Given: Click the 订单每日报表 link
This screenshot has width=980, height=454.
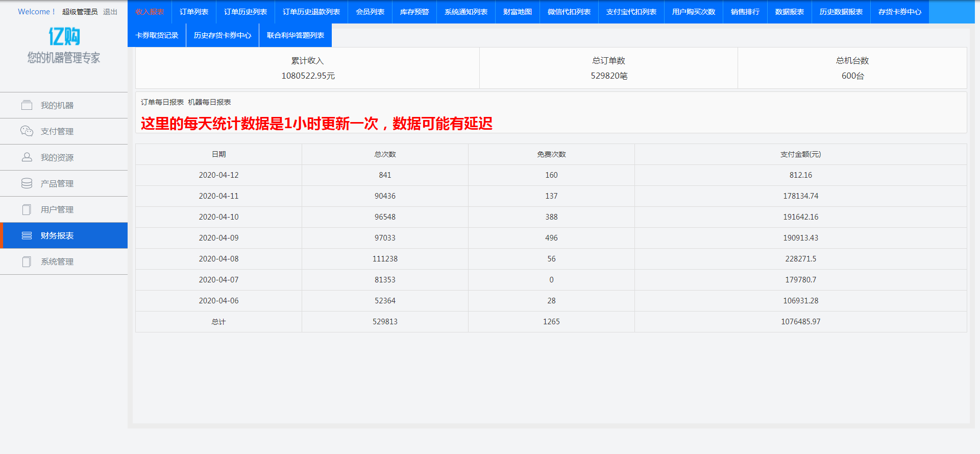Looking at the screenshot, I should click(x=162, y=102).
